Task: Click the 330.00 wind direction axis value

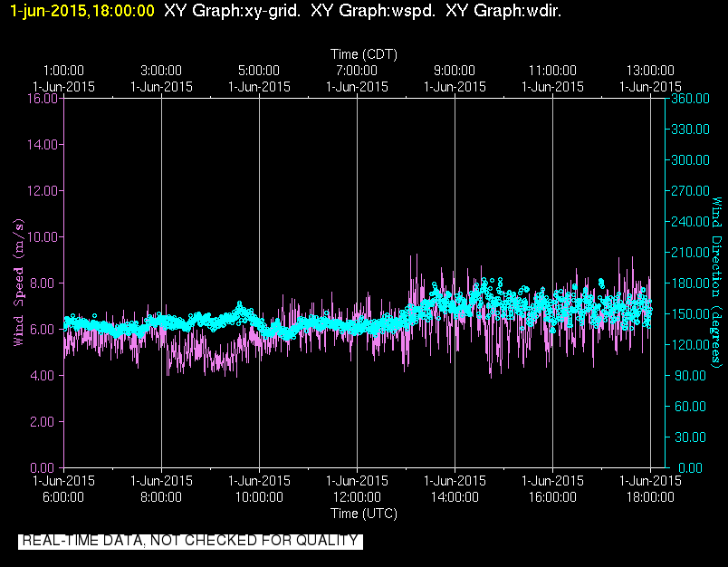Action: point(690,130)
